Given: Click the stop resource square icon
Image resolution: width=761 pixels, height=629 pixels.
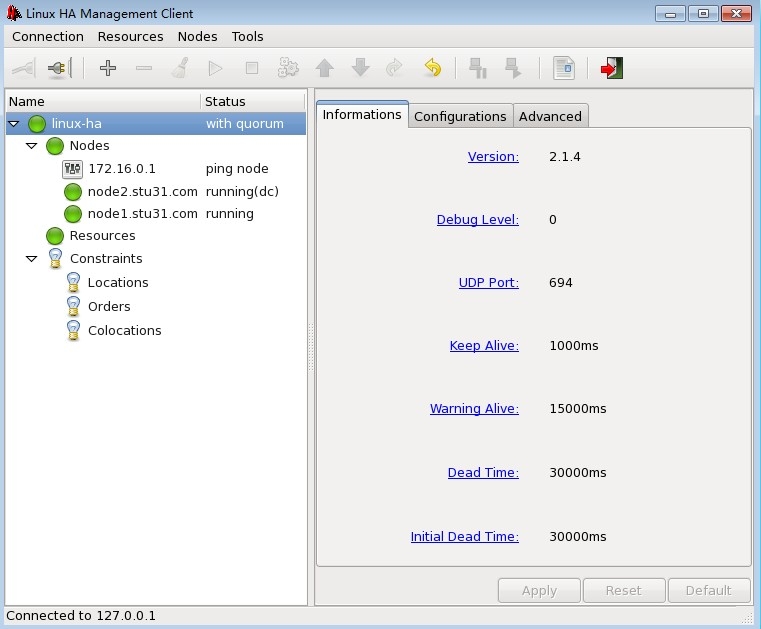Looking at the screenshot, I should pyautogui.click(x=251, y=68).
